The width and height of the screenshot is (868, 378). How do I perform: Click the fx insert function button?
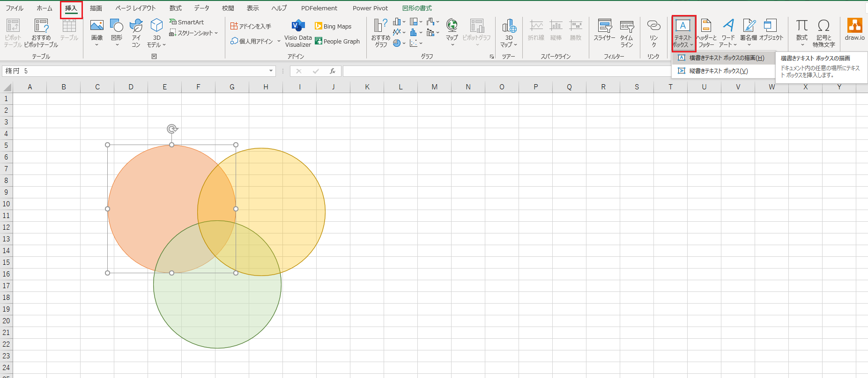pyautogui.click(x=333, y=71)
